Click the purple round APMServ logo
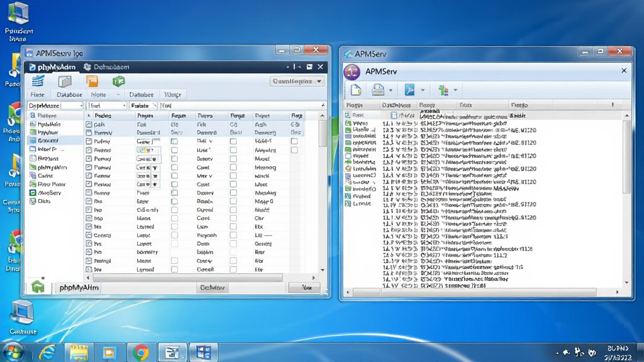This screenshot has width=644, height=362. [352, 72]
